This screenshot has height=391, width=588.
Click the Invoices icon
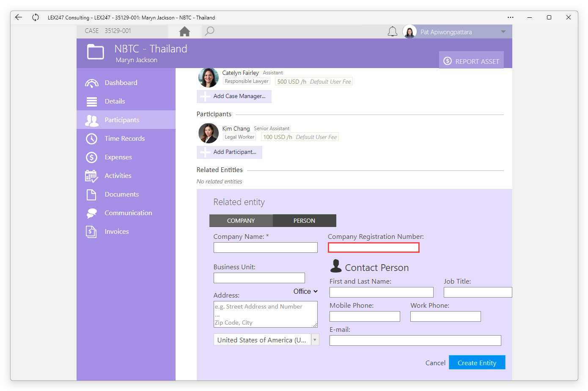pyautogui.click(x=92, y=232)
